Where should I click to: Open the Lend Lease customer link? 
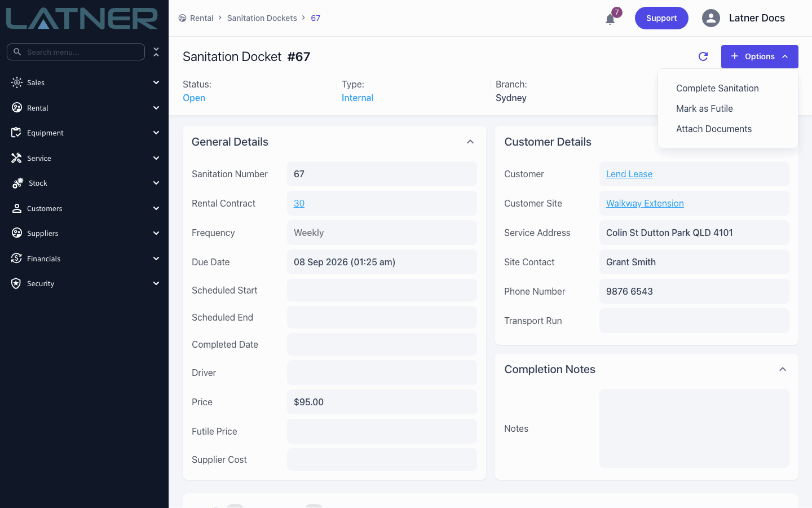click(629, 174)
